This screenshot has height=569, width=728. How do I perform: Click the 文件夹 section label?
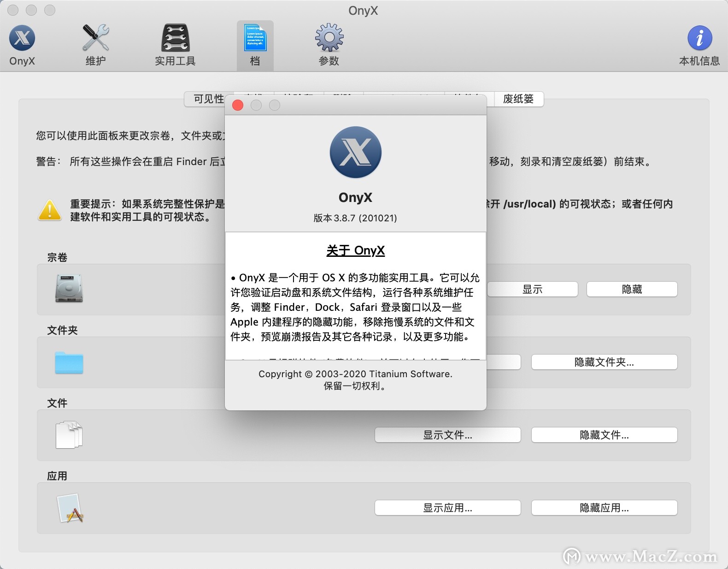point(62,330)
